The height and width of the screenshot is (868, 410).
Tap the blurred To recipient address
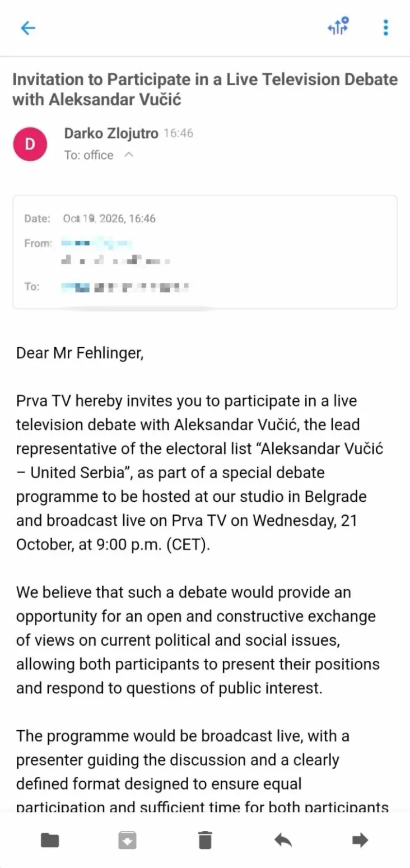124,287
